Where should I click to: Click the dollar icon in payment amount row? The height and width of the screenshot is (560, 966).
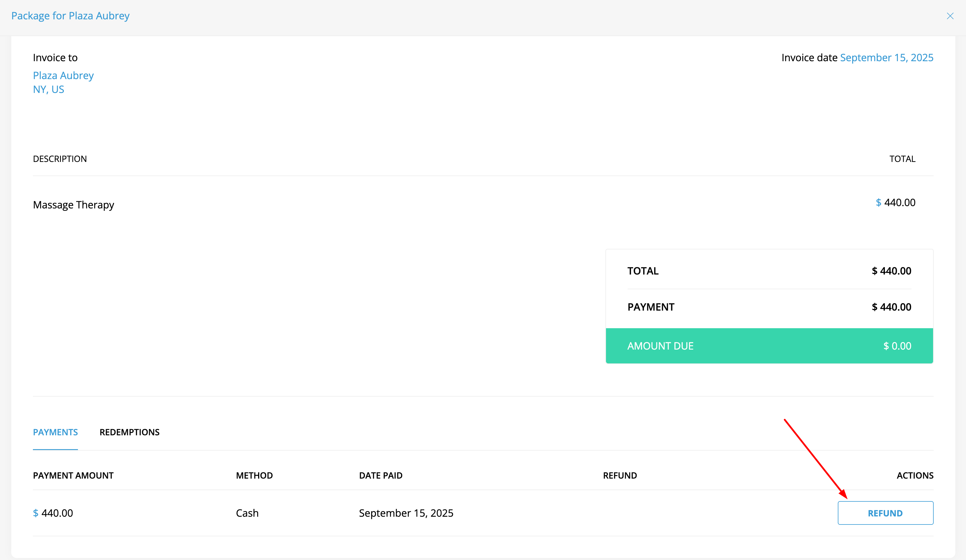[x=36, y=513]
